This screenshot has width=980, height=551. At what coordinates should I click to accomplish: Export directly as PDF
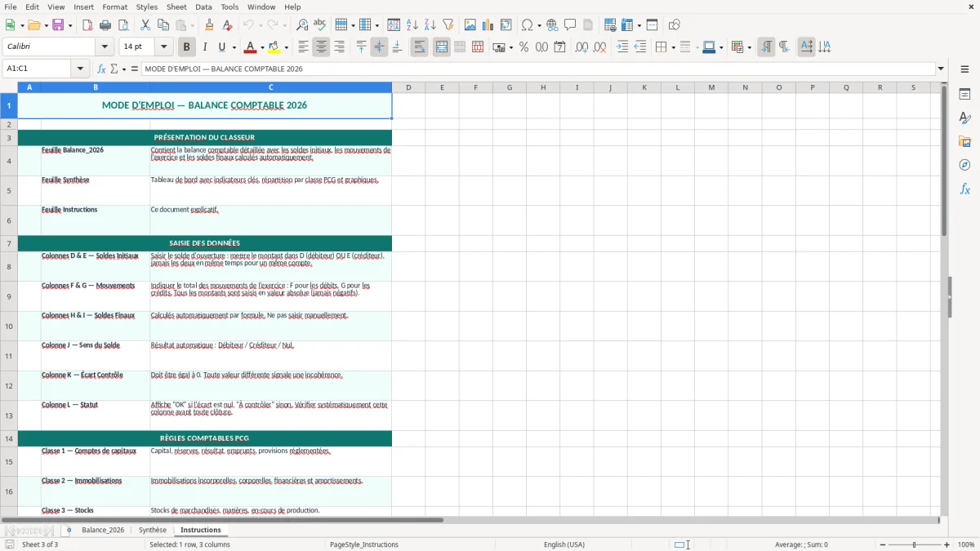(x=87, y=25)
